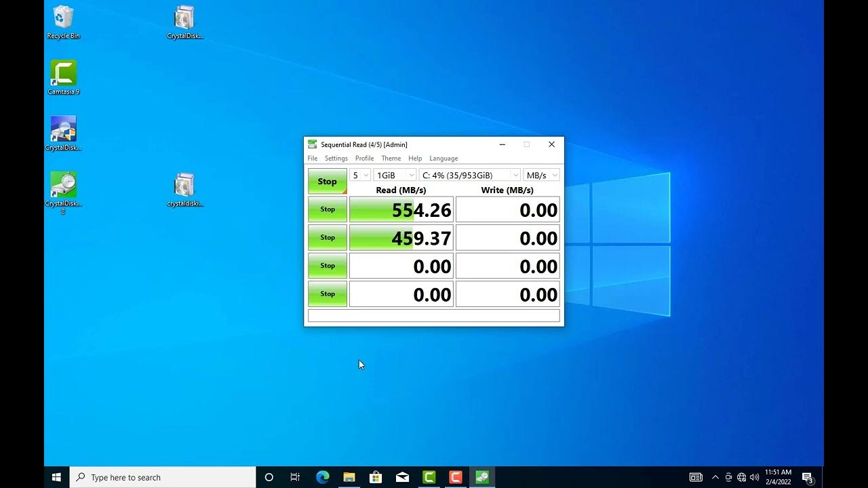Expand the MB/s unit dropdown
Viewport: 868px width, 488px height.
point(541,175)
